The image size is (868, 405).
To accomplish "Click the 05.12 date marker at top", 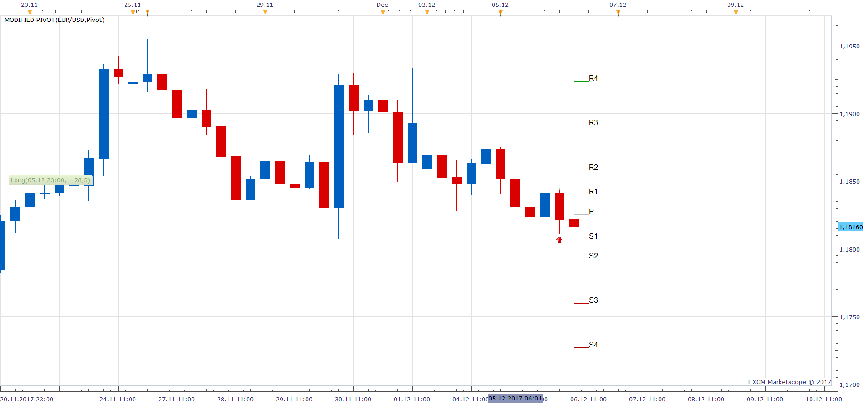I will coord(500,5).
